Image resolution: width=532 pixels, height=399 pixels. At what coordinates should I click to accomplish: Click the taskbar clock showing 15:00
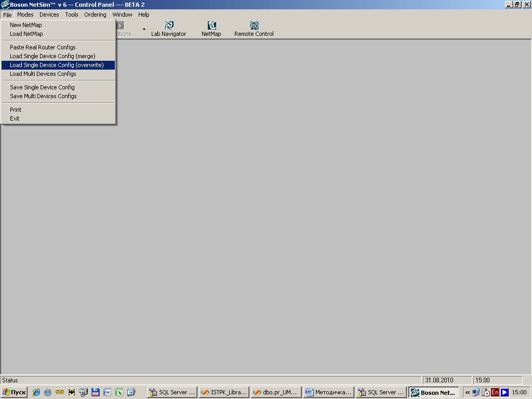coord(519,392)
